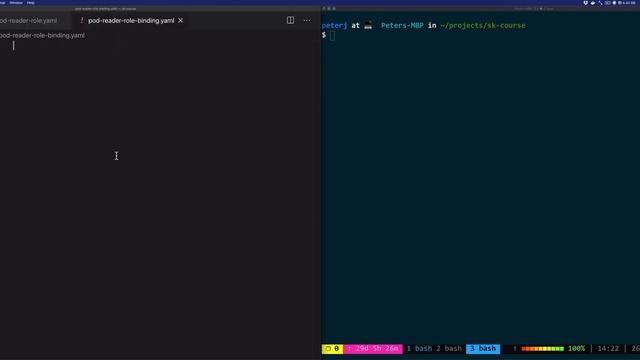
Task: Click the ~/projects/sk-course path in the terminal
Action: 483,25
